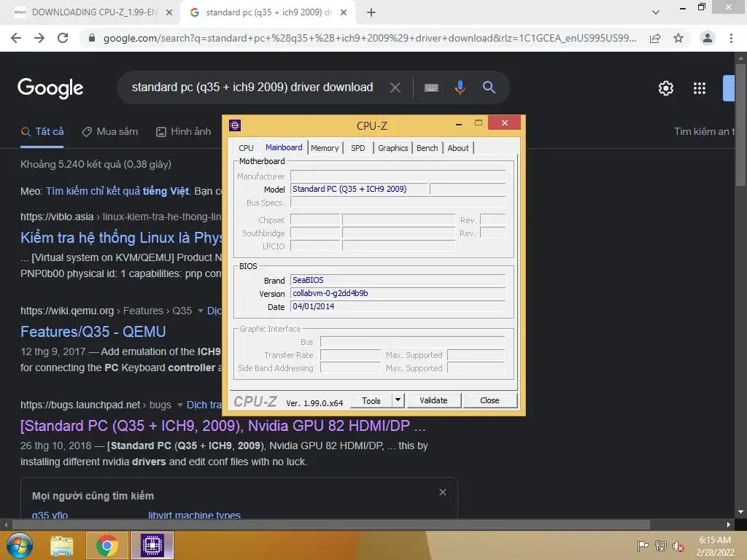The height and width of the screenshot is (560, 747).
Task: Expand the bugs.launchpad.net result options arrow
Action: tap(180, 405)
